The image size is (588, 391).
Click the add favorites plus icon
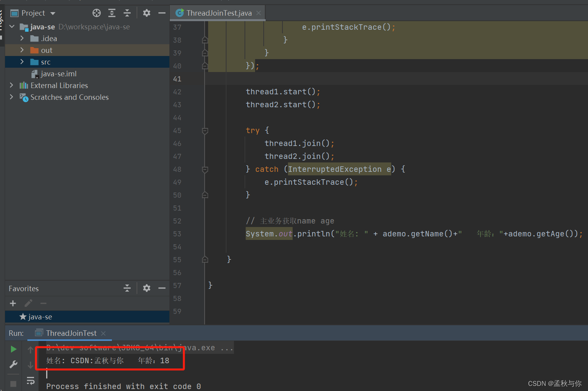[13, 303]
